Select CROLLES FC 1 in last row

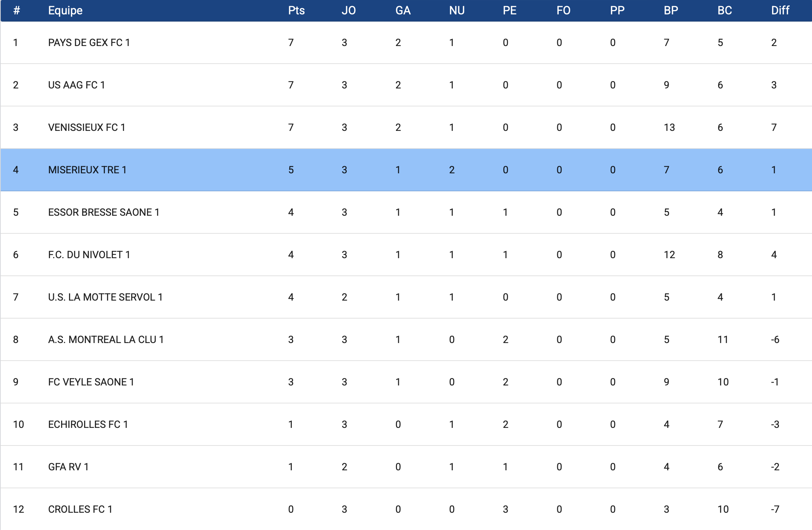pyautogui.click(x=80, y=510)
